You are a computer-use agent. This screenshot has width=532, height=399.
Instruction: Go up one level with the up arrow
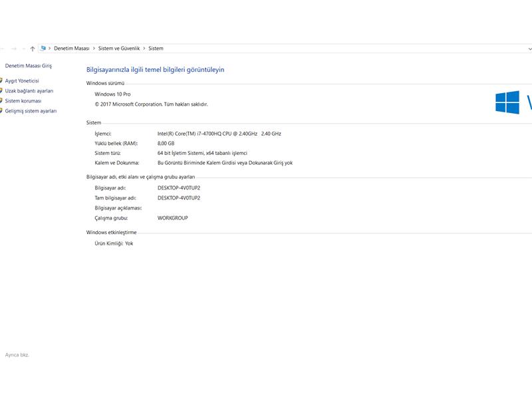tap(33, 49)
